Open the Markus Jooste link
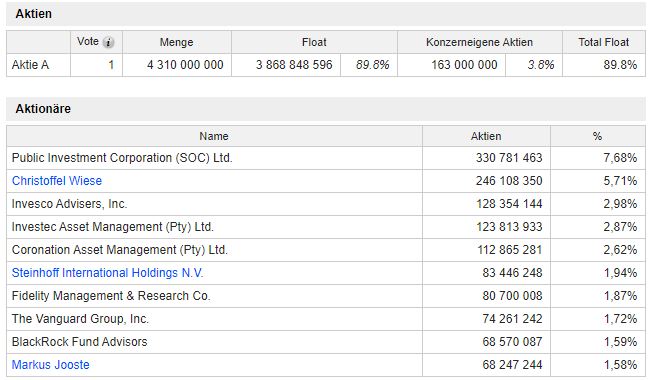653x380 pixels. tap(50, 365)
